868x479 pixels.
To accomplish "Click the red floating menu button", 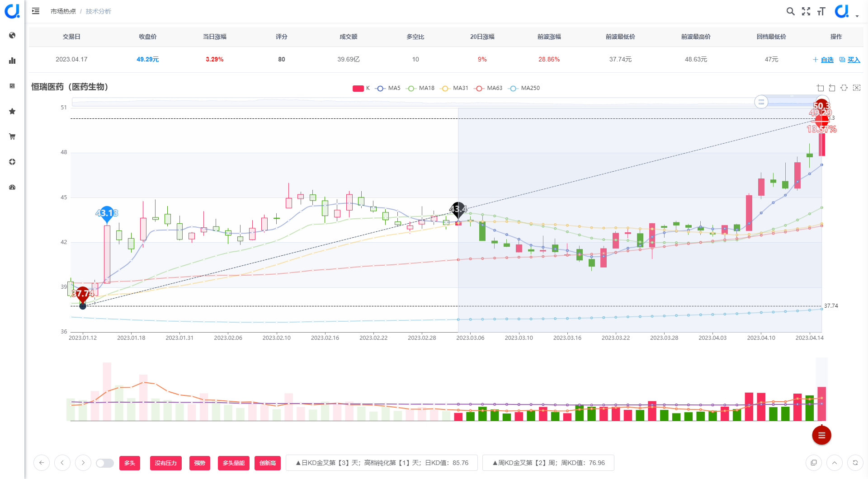I will [x=821, y=435].
